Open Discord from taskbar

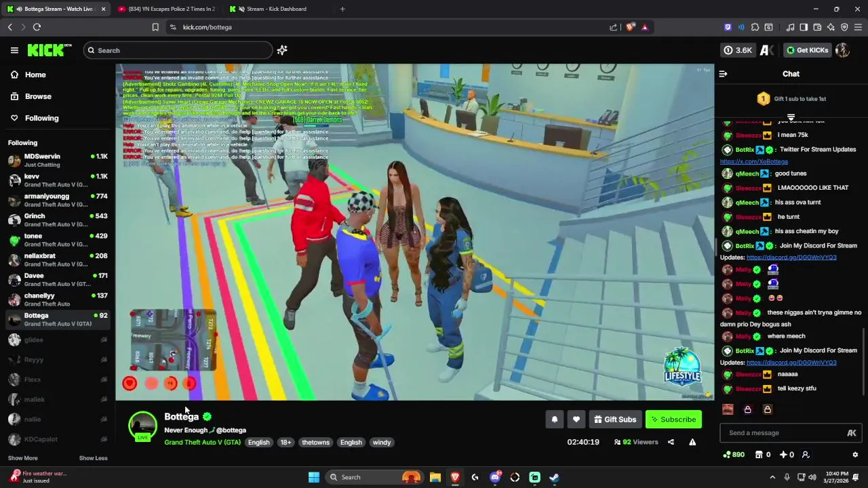pos(495,477)
